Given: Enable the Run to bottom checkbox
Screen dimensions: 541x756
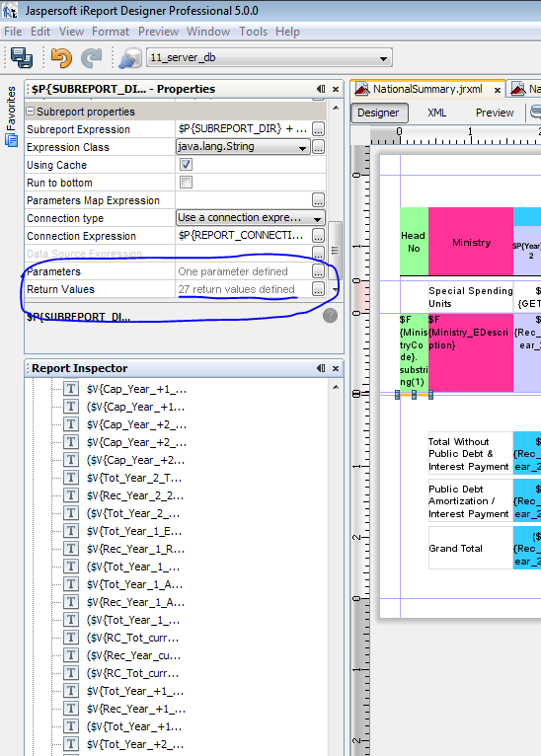Looking at the screenshot, I should click(186, 183).
